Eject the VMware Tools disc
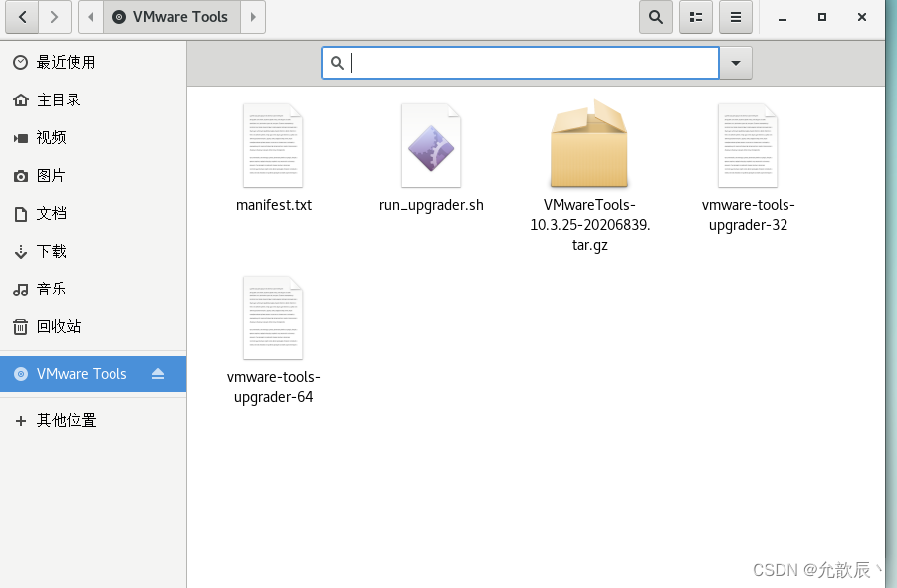897x588 pixels. point(158,374)
